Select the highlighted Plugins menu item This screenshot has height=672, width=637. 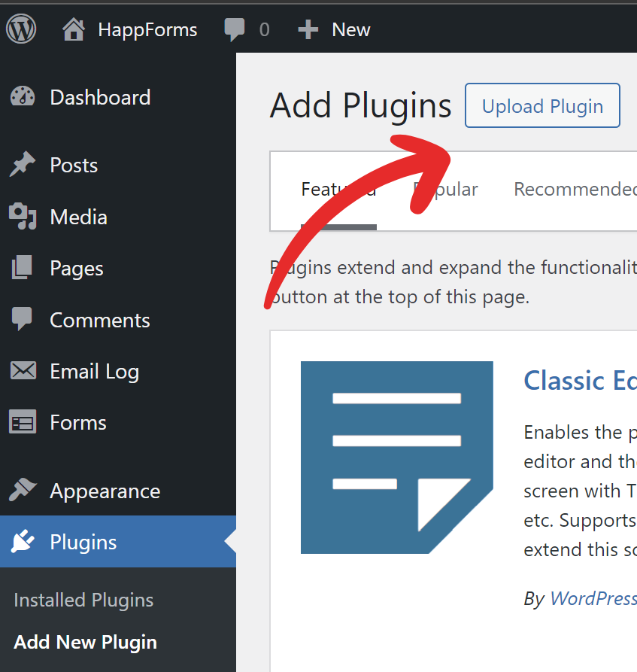point(118,542)
